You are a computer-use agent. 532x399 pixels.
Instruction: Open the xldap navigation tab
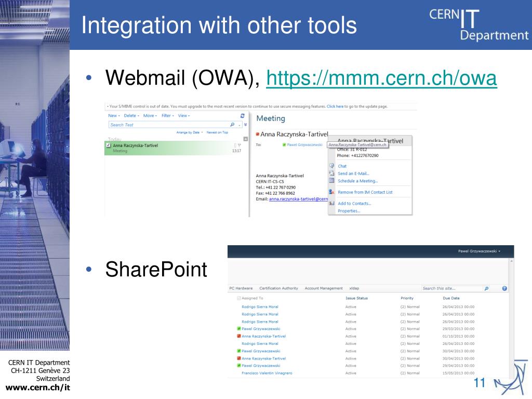[354, 288]
